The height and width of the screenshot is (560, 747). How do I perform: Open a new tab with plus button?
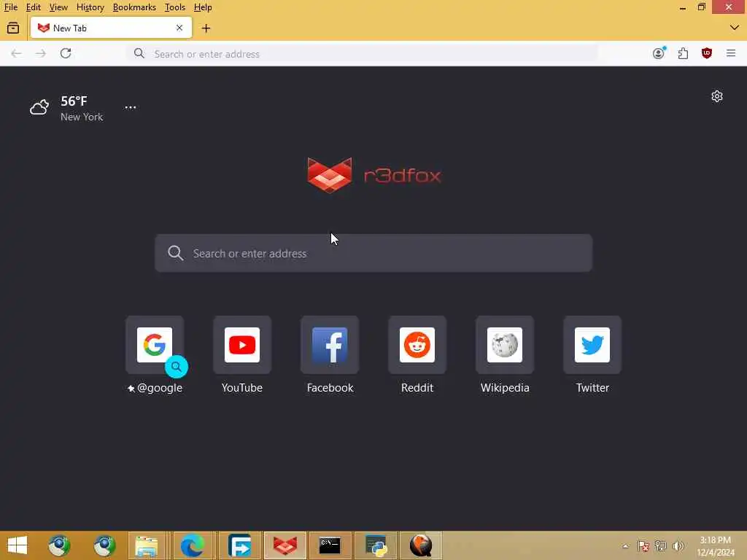tap(206, 28)
